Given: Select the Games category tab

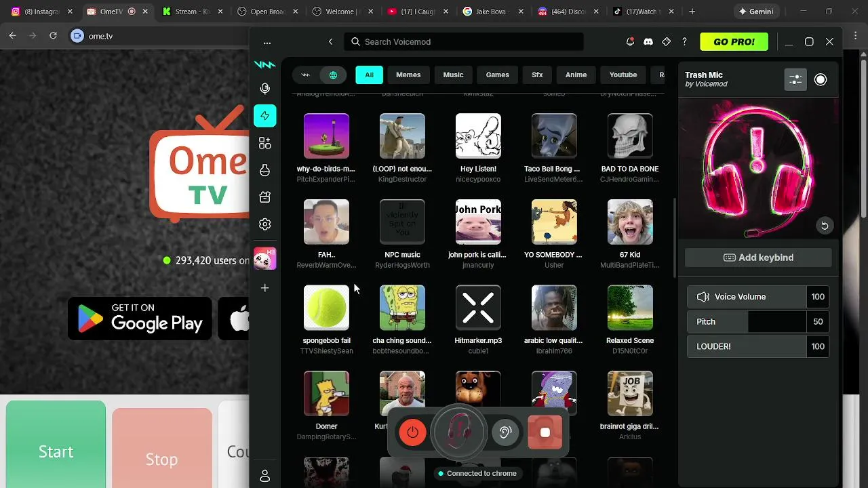Looking at the screenshot, I should (498, 75).
